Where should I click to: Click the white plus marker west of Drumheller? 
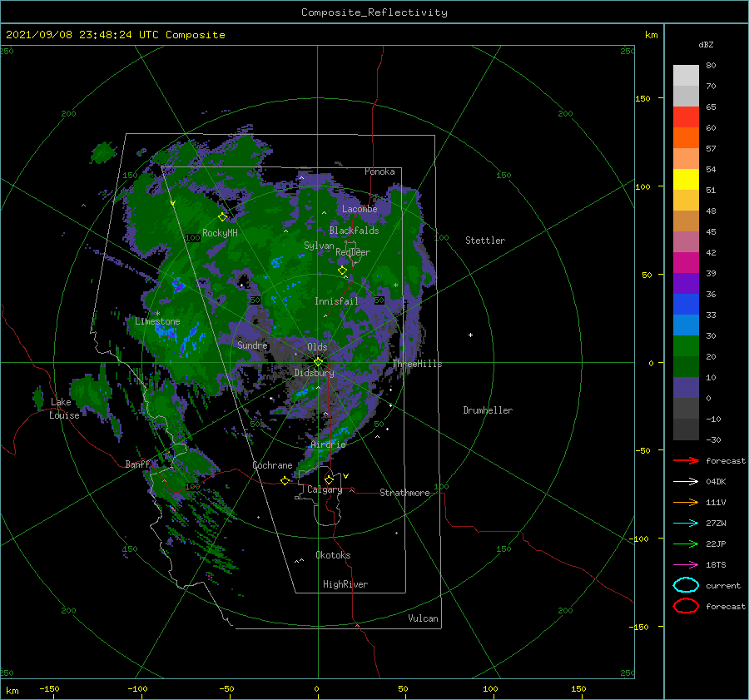point(470,335)
